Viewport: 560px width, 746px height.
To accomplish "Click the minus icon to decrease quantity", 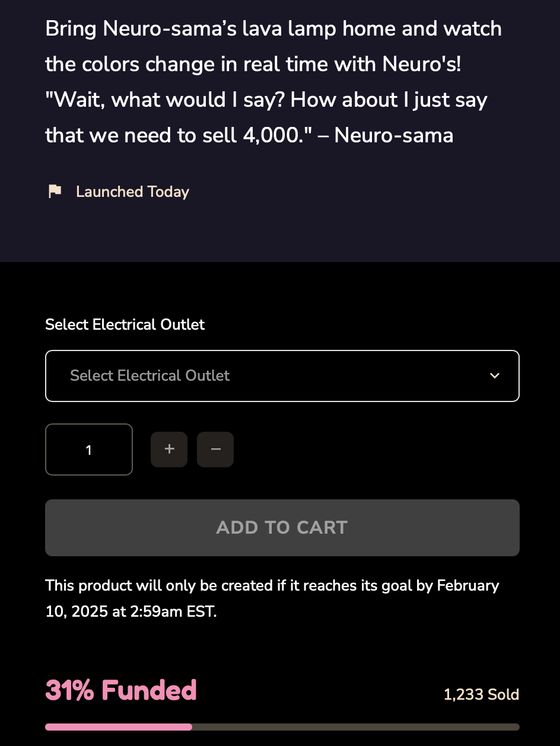I will coord(215,449).
